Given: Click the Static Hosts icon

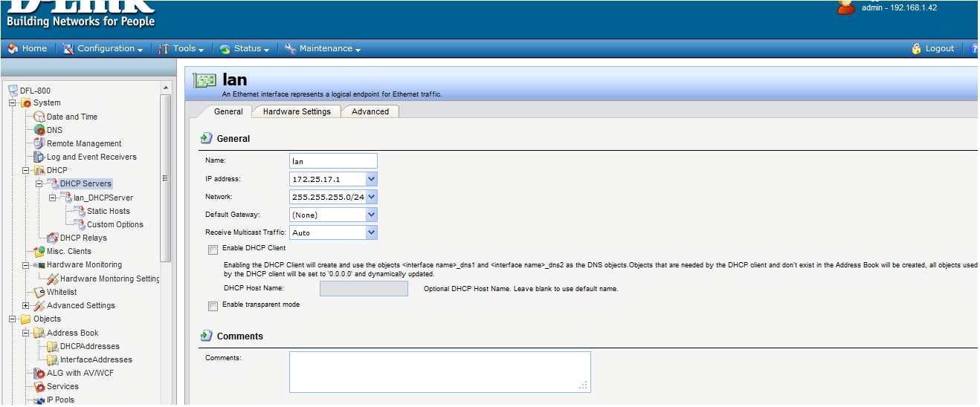Looking at the screenshot, I should pos(80,211).
